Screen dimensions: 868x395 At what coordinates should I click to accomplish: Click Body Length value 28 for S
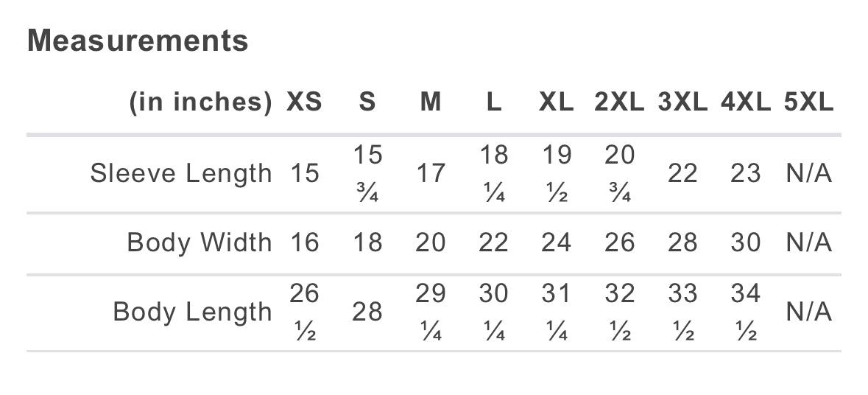pos(367,312)
